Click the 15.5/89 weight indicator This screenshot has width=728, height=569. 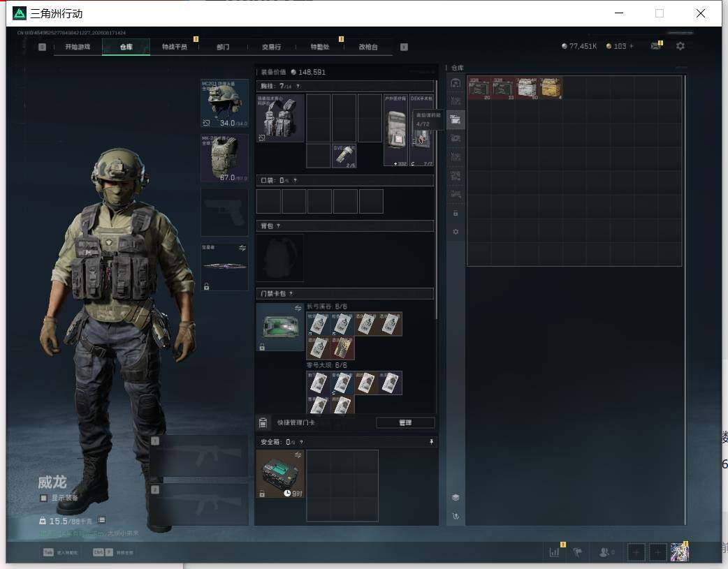(x=66, y=522)
